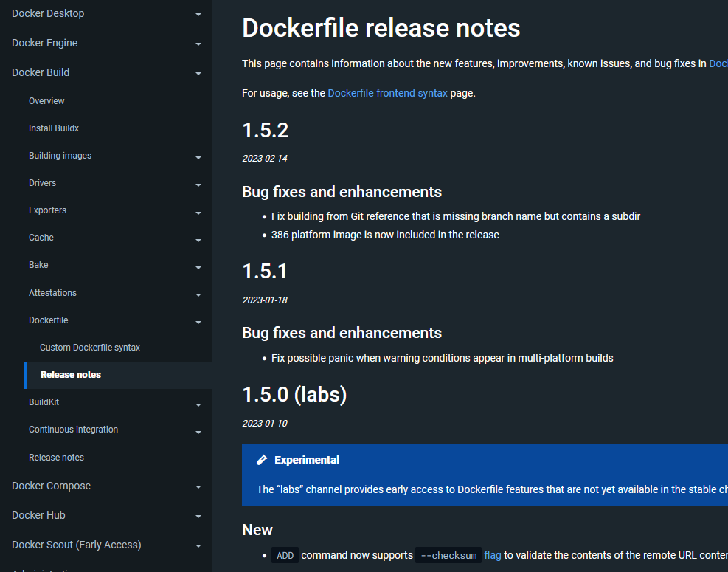This screenshot has height=572, width=728.
Task: Open Custom Dockerfile syntax page
Action: point(89,348)
